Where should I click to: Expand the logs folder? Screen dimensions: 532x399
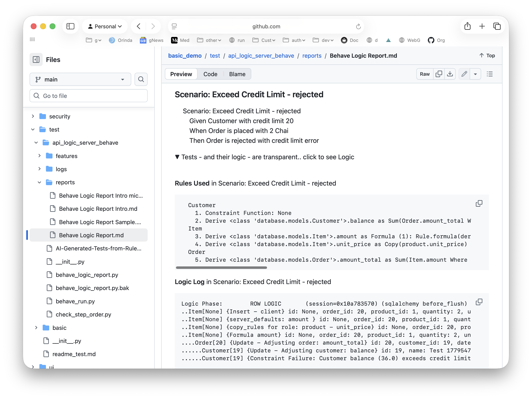tap(39, 169)
